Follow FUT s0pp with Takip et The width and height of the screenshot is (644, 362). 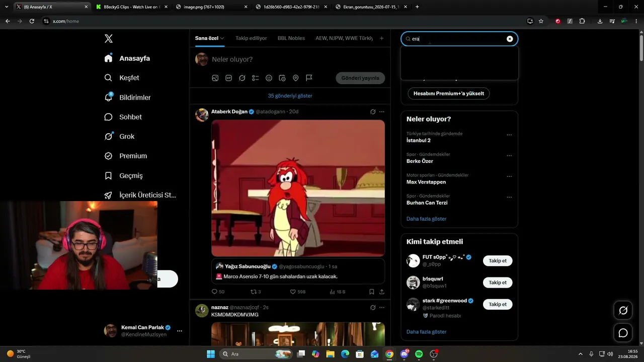[498, 260]
